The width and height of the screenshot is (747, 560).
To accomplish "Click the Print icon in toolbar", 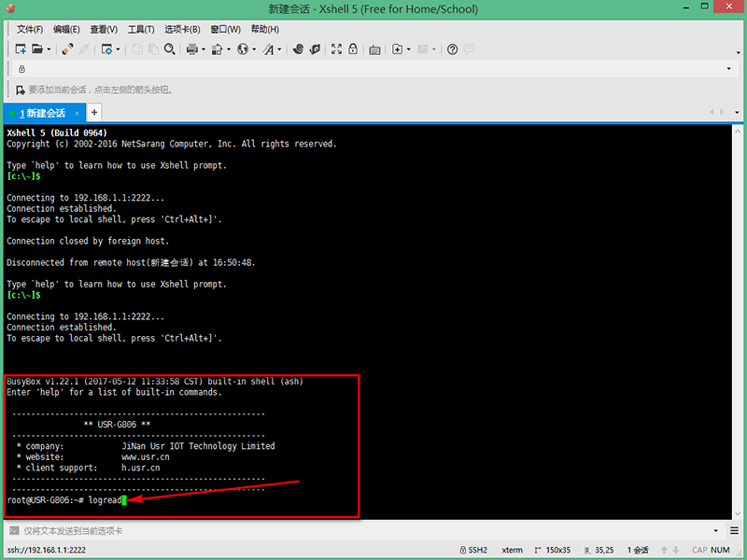I will [191, 49].
